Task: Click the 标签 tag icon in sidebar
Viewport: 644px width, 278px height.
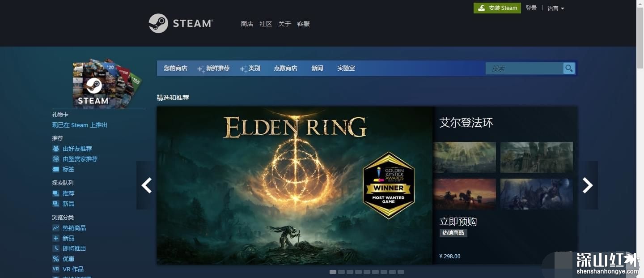Action: tap(56, 169)
